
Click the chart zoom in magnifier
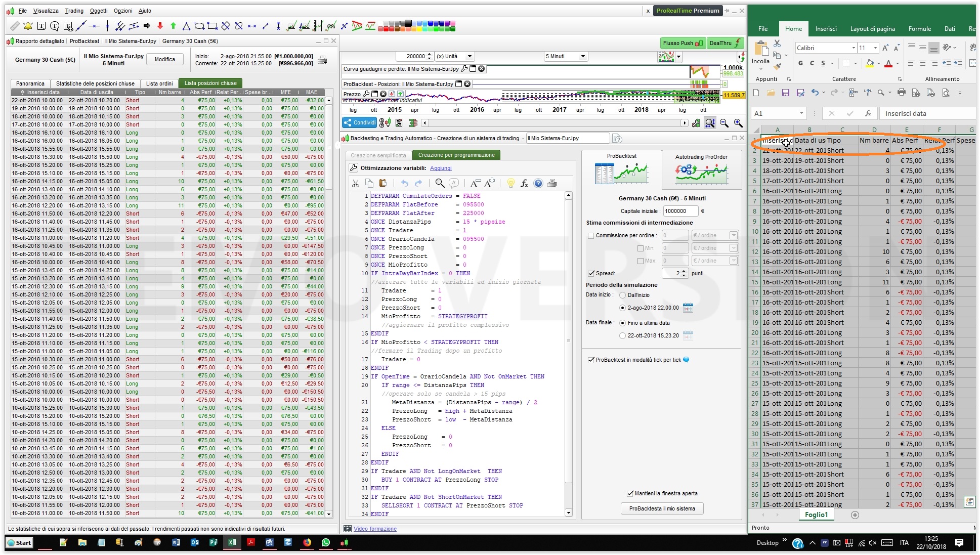point(738,123)
